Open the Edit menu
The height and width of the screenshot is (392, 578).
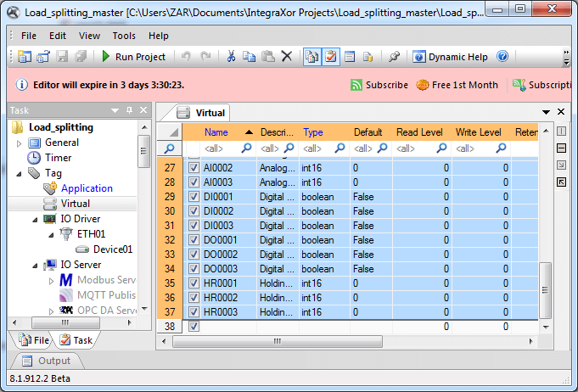tap(58, 36)
